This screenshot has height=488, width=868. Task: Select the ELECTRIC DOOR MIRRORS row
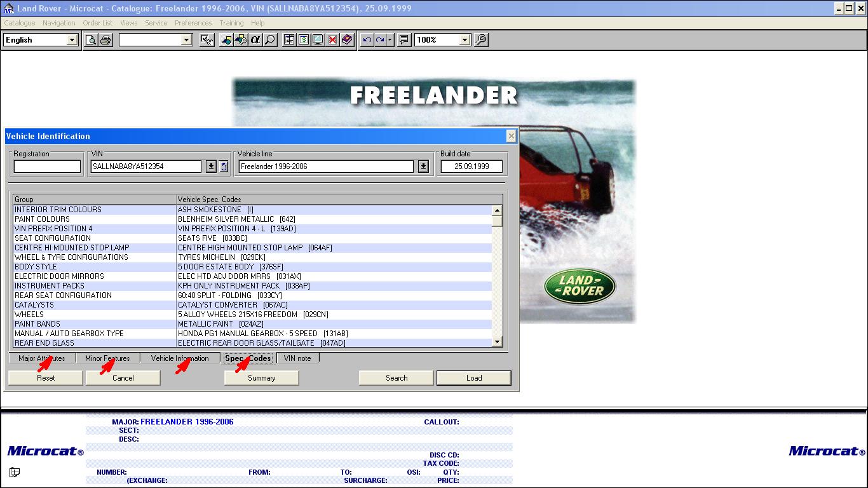click(x=253, y=276)
